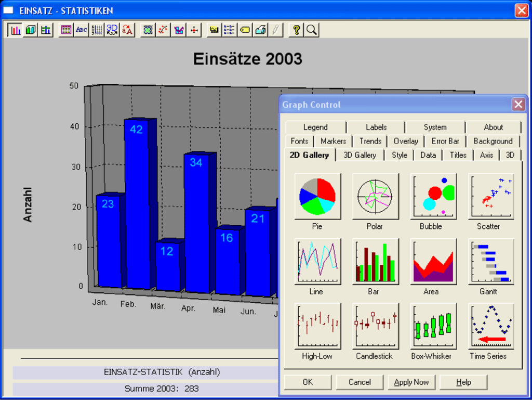Click the aA fonts toolbar icon
532x400 pixels.
pyautogui.click(x=128, y=30)
